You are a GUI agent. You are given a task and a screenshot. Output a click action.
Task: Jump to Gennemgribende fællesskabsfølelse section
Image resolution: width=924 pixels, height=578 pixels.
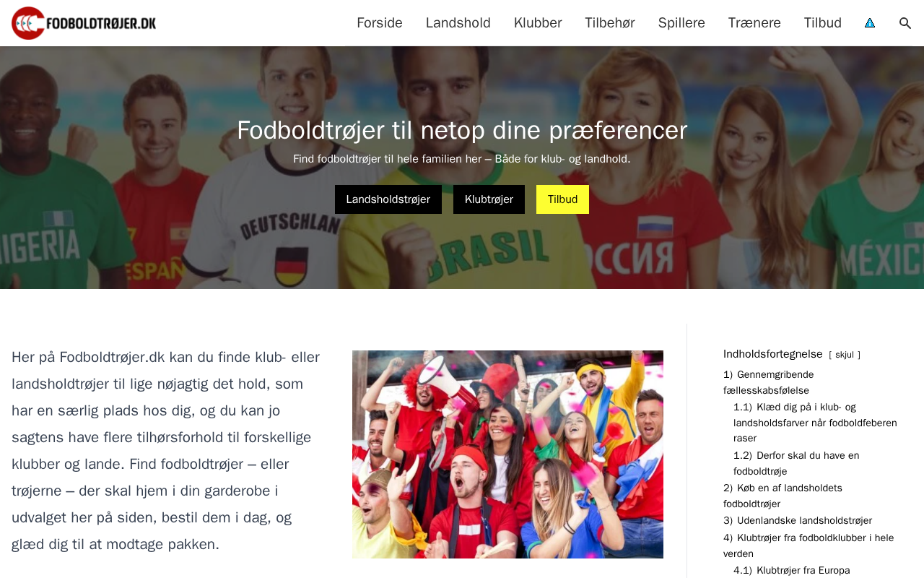point(769,382)
